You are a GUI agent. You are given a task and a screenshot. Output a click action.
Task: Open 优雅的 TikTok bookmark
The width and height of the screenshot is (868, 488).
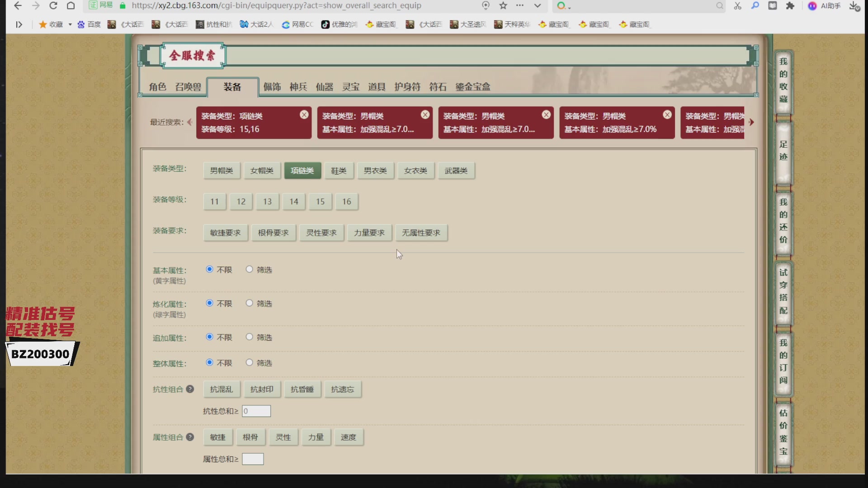pyautogui.click(x=339, y=24)
